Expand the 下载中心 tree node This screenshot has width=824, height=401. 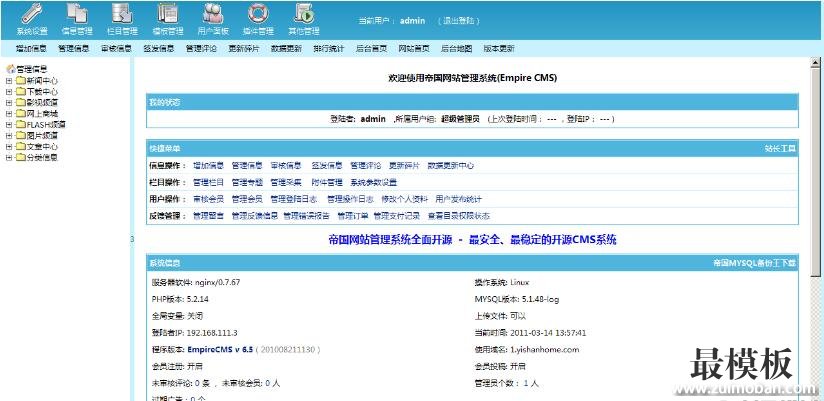pyautogui.click(x=8, y=92)
